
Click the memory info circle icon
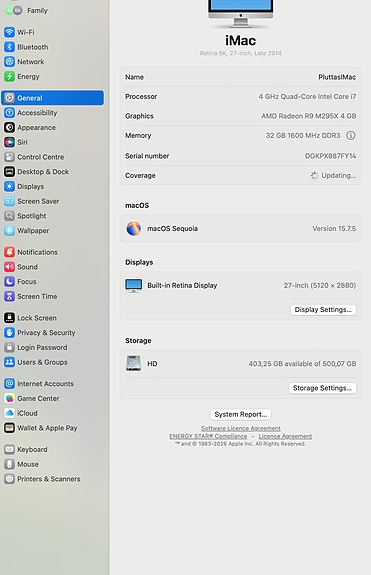[x=351, y=135]
